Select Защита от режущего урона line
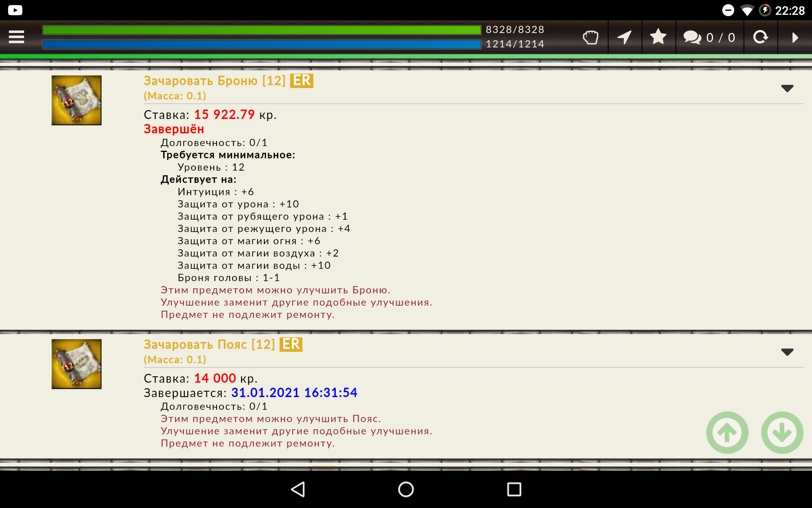Viewport: 812px width, 508px height. point(264,229)
